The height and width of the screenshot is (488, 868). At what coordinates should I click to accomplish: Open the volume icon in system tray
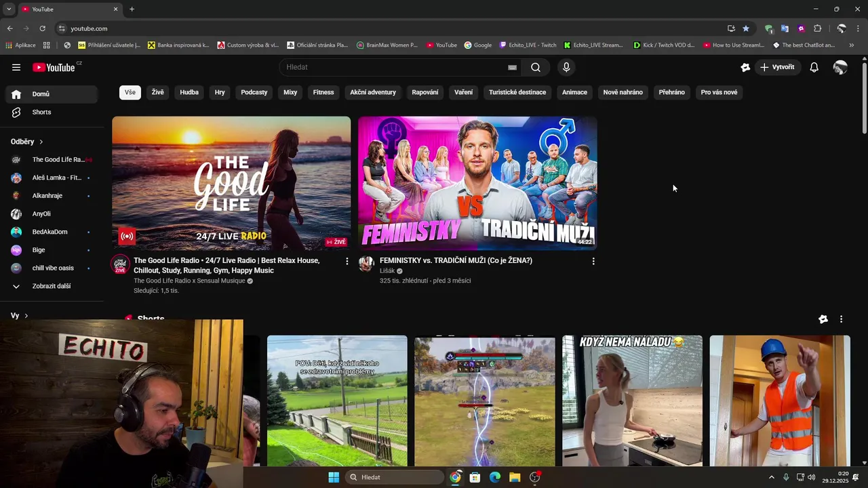click(x=812, y=477)
